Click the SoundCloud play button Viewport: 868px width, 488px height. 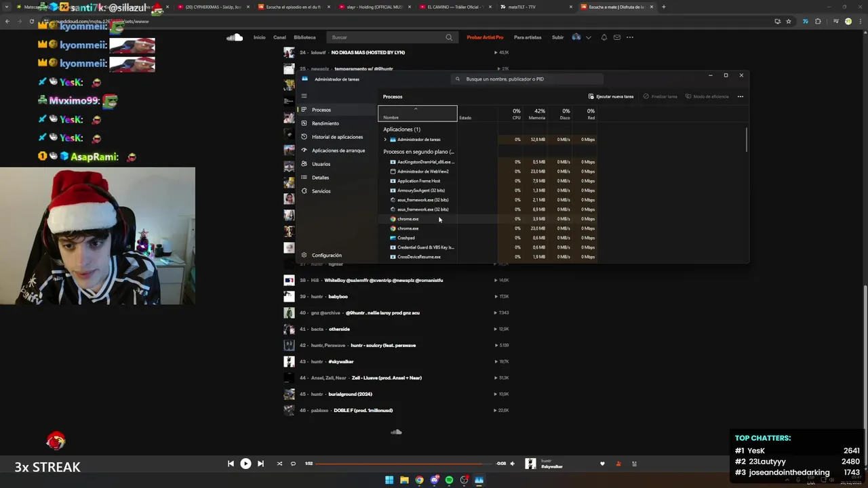click(245, 464)
